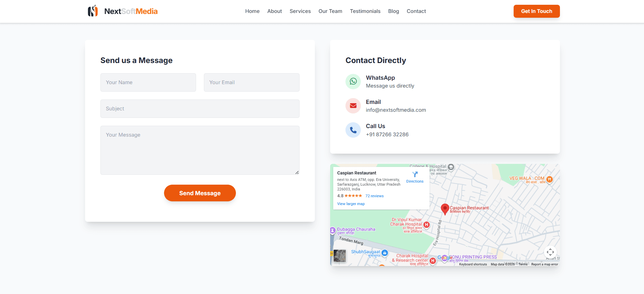Click the blue phone Call Us icon
Viewport: 644px width, 294px height.
point(353,130)
